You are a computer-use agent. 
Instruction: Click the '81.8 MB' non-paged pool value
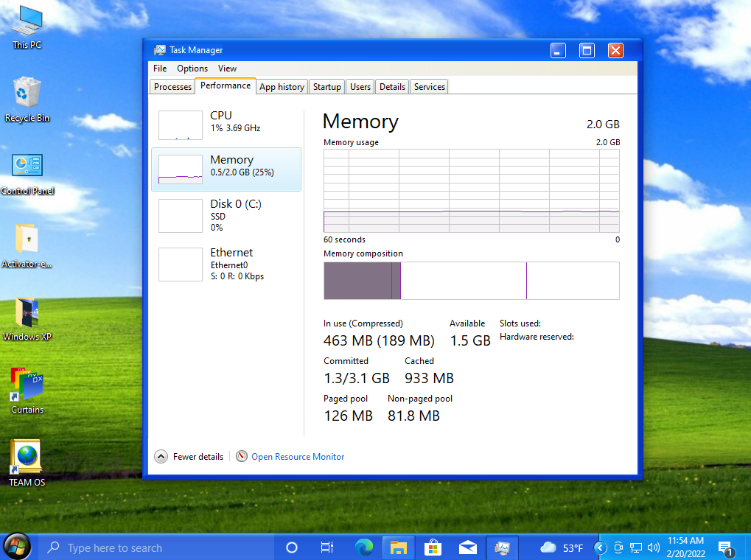tap(413, 416)
